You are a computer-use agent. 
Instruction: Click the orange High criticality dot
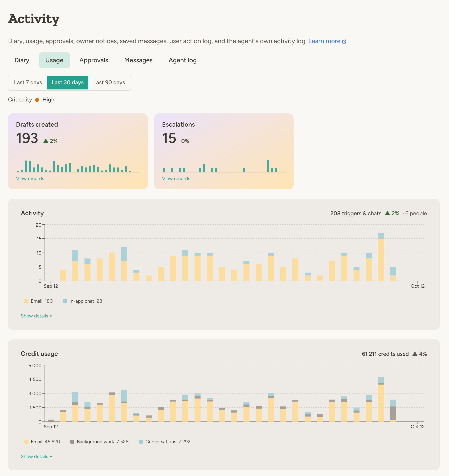(x=37, y=100)
